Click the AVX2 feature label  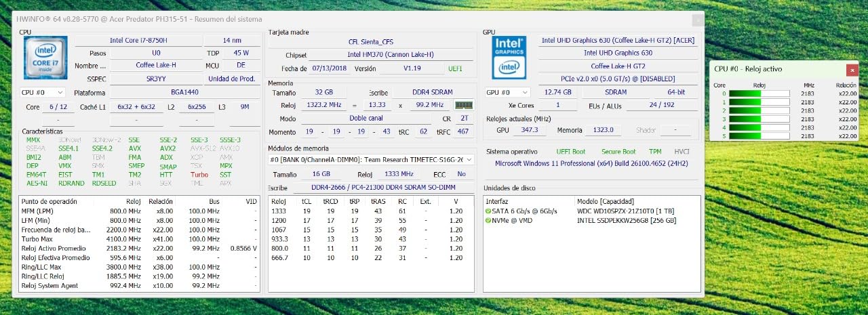[167, 148]
